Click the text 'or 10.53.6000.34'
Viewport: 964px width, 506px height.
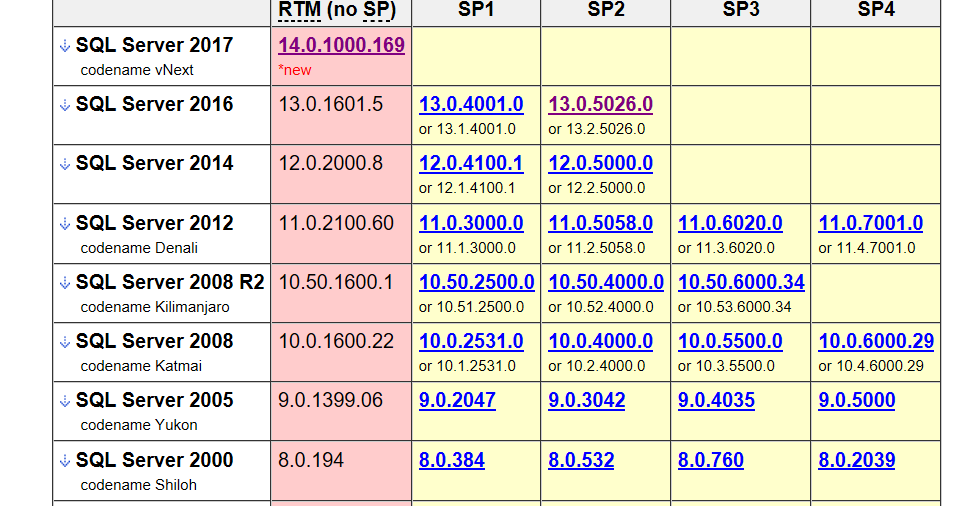(734, 307)
